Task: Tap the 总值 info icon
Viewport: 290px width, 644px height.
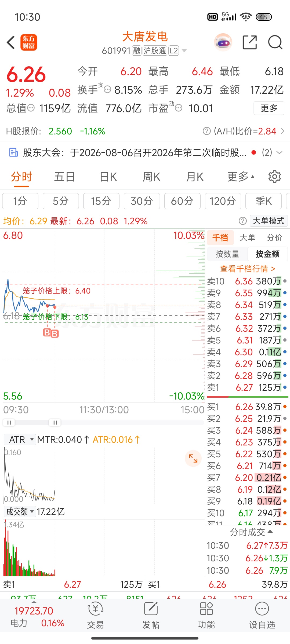Action: pyautogui.click(x=31, y=108)
